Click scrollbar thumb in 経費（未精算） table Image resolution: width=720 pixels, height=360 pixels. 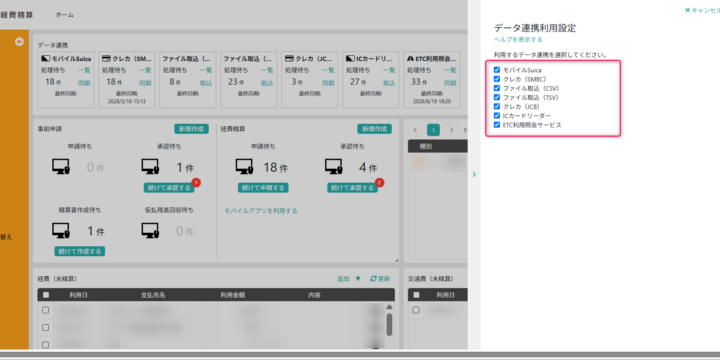(389, 325)
